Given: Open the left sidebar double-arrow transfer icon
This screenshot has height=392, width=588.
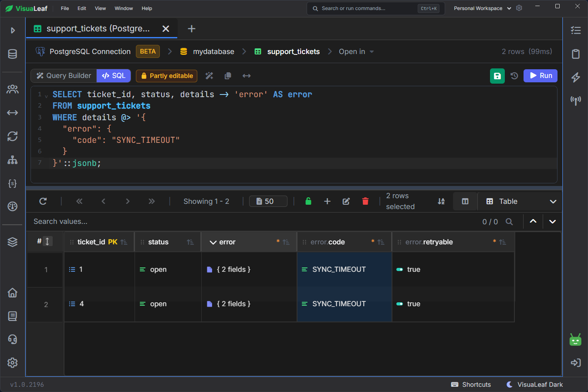Looking at the screenshot, I should click(x=13, y=113).
